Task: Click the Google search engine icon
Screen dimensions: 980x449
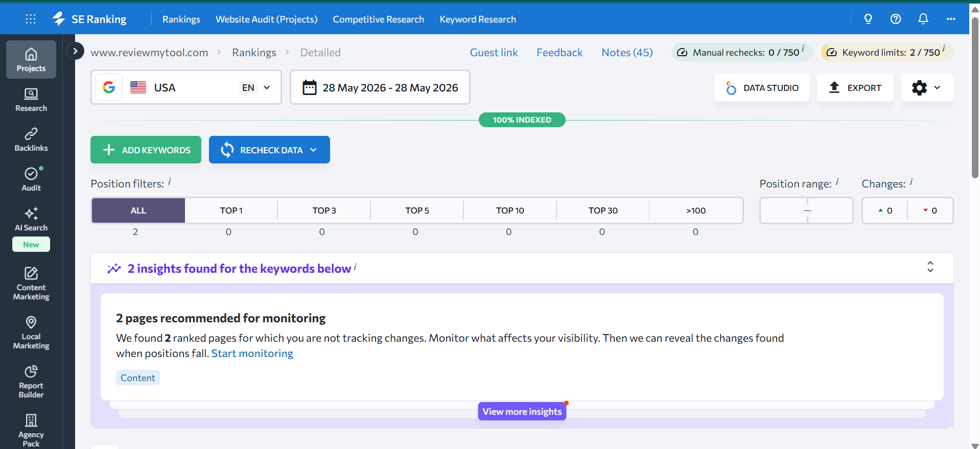Action: (109, 87)
